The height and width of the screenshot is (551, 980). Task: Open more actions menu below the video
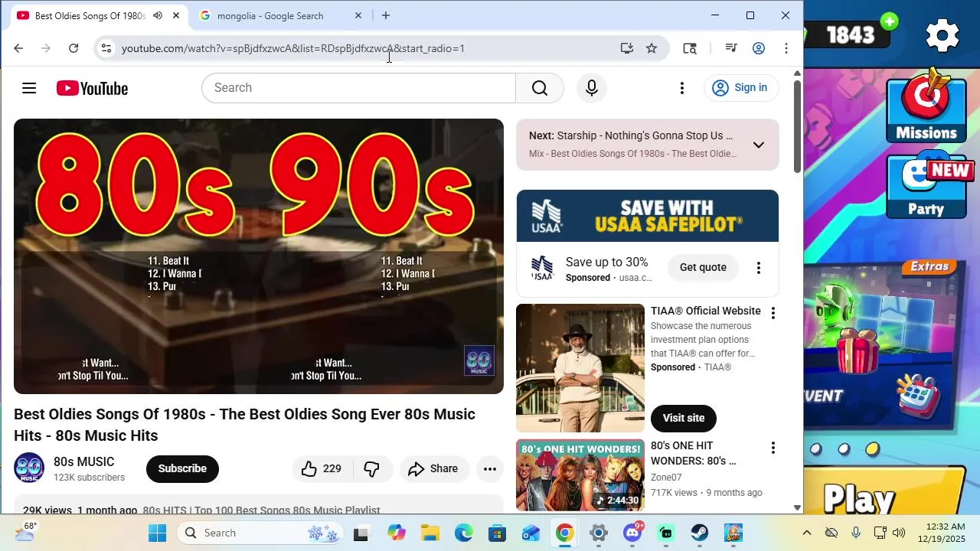(x=490, y=469)
